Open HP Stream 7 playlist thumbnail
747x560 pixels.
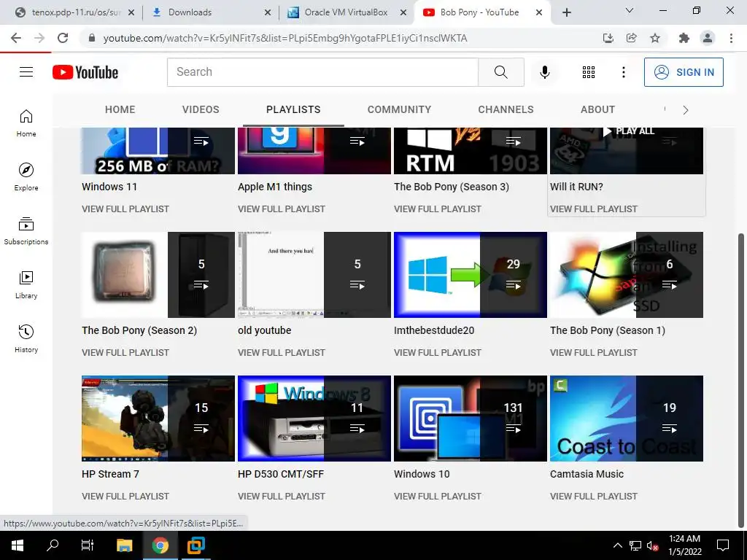coord(158,419)
